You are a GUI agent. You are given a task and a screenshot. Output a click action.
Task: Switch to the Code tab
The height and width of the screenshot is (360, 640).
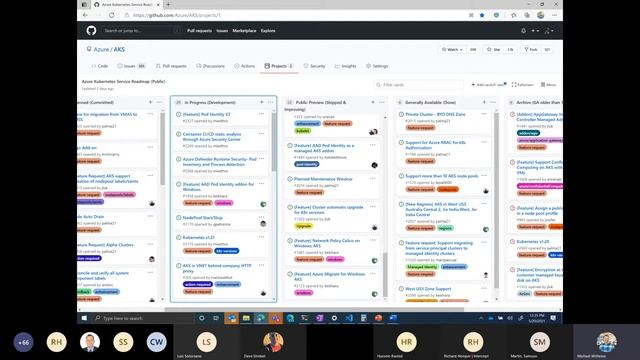(x=100, y=66)
